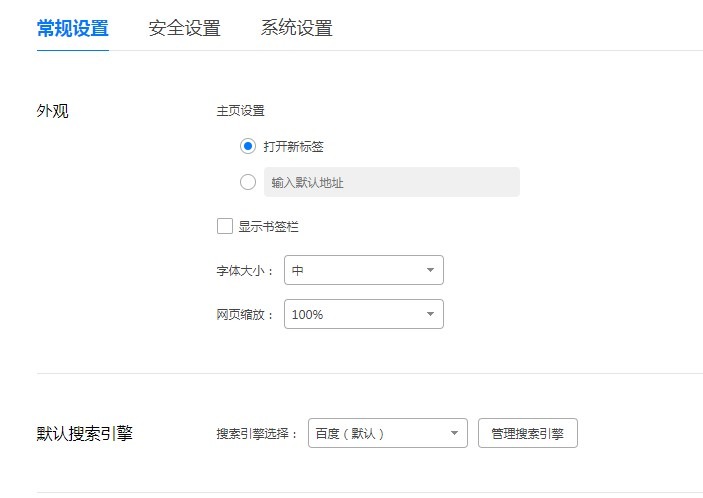Click the arrow icon in 搜索引擎选择 combo box

coord(454,433)
